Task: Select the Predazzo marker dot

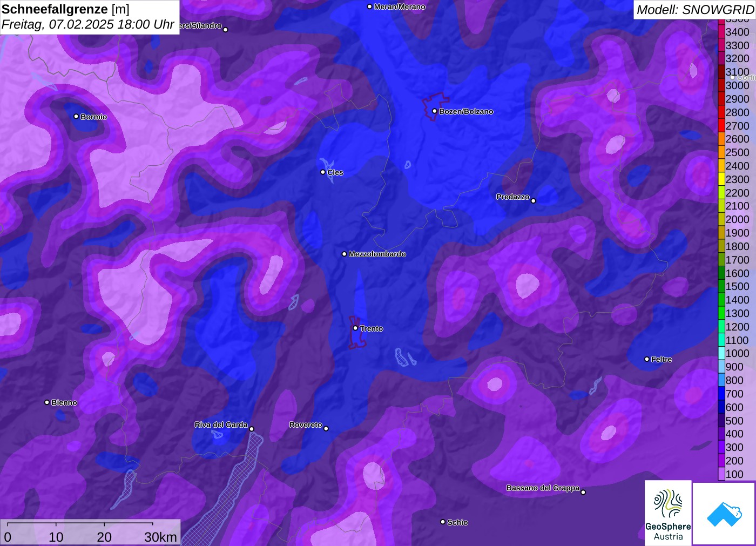Action: [x=534, y=201]
